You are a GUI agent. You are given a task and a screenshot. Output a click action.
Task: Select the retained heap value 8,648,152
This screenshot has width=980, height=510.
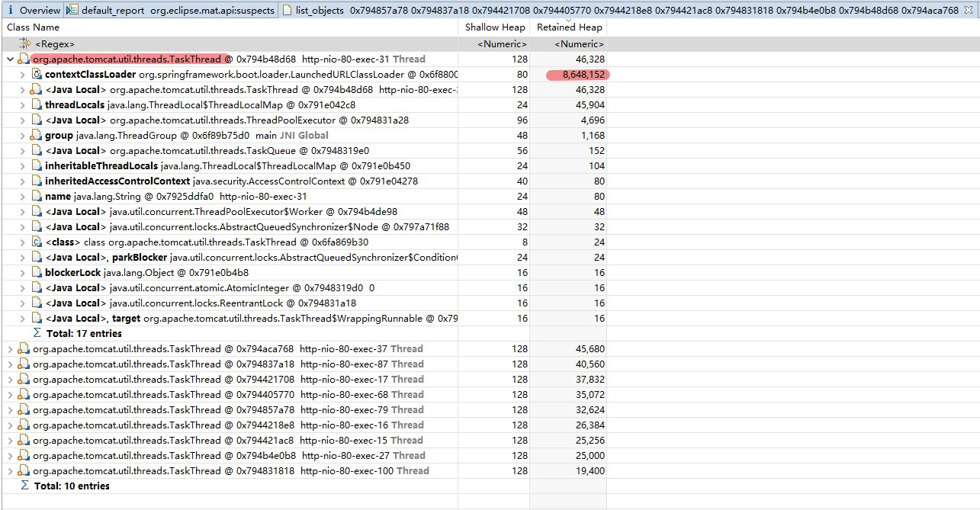pyautogui.click(x=583, y=75)
